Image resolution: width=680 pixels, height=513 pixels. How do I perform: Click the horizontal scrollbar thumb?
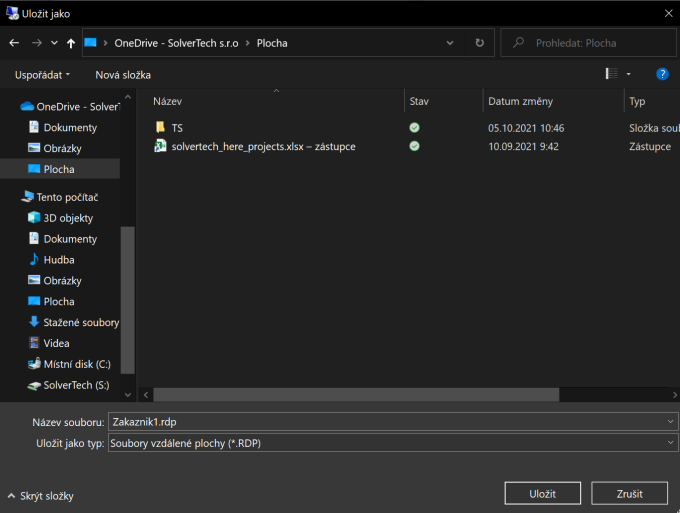click(x=356, y=395)
